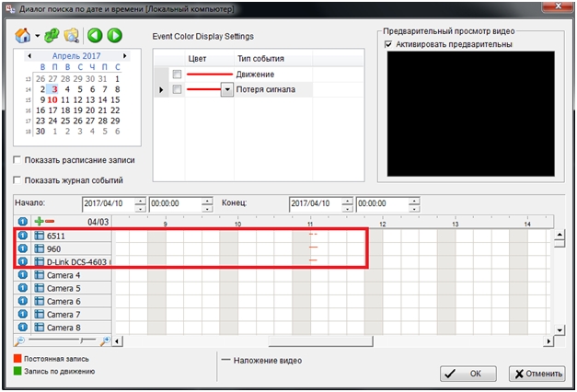Click the zoom-in magnifier beside timeline slider

click(x=106, y=341)
